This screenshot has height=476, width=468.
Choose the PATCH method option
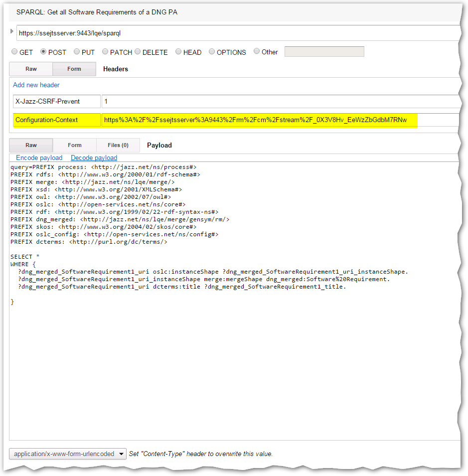(x=105, y=52)
